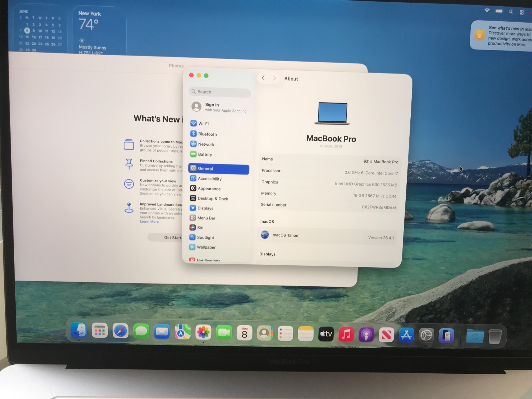Open Reminders app in Dock

coord(285,334)
